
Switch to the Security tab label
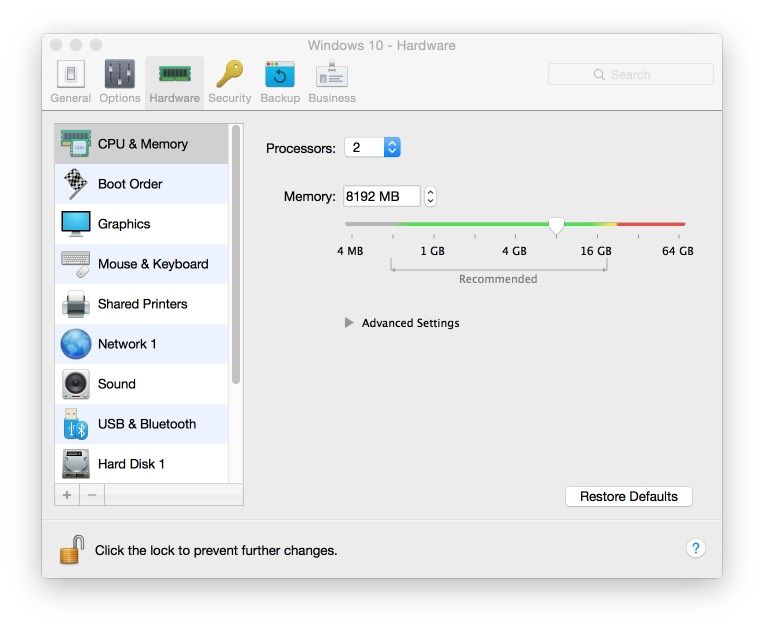229,98
